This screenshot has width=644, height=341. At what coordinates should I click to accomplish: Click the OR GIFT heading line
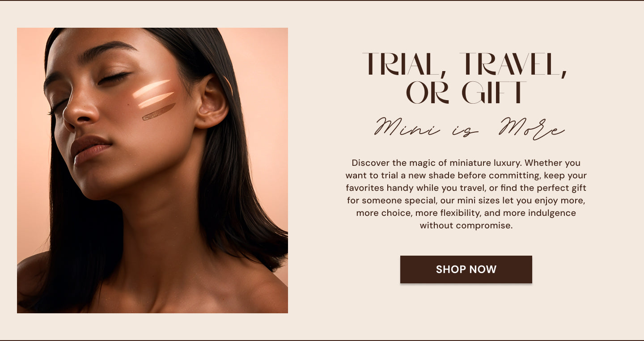coord(466,93)
